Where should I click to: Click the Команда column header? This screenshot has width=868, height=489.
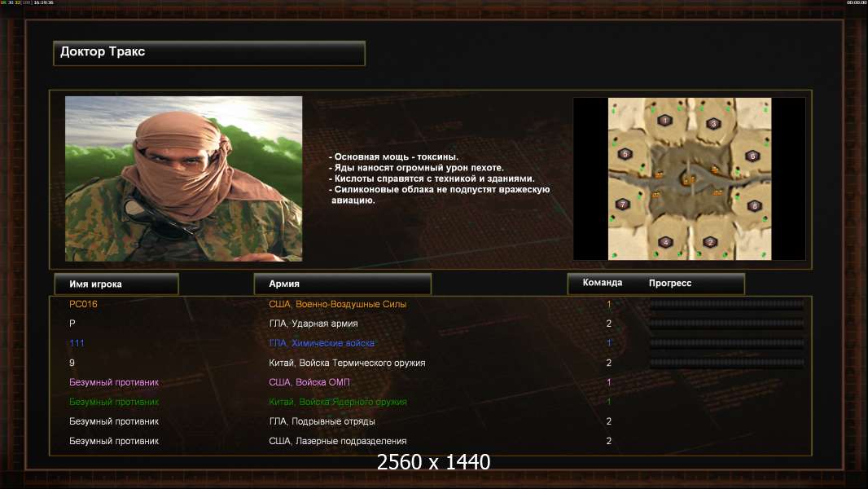point(603,283)
